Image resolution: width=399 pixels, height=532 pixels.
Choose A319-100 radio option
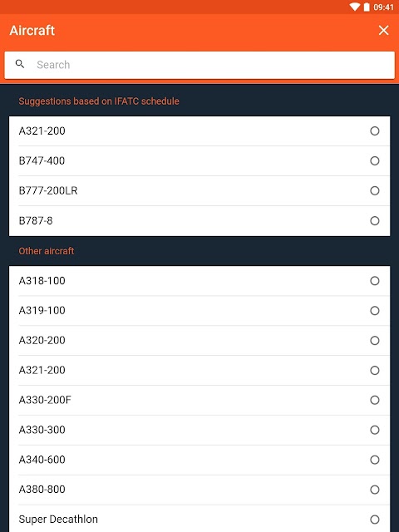(375, 311)
